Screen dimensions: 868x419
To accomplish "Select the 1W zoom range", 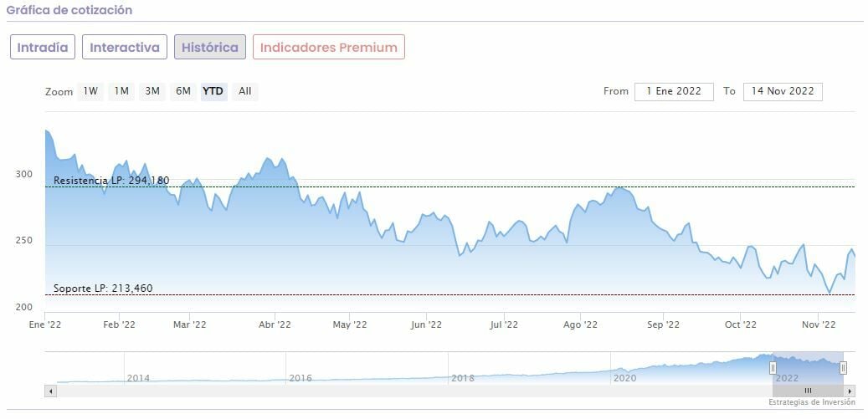I will point(90,91).
